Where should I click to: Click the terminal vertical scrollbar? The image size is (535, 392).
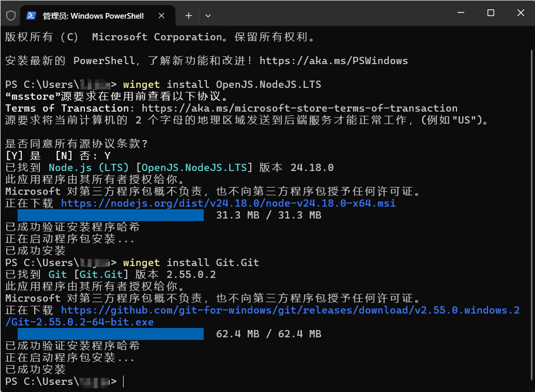click(x=531, y=215)
